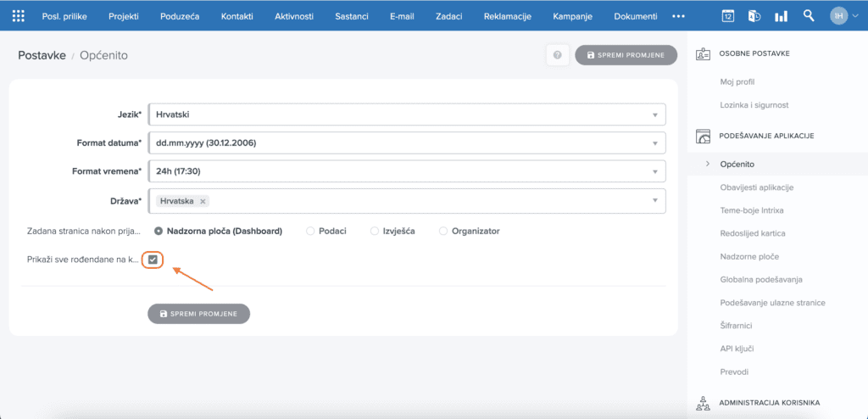Open the Jezik language dropdown
Viewport: 868px width, 419px height.
coord(406,115)
